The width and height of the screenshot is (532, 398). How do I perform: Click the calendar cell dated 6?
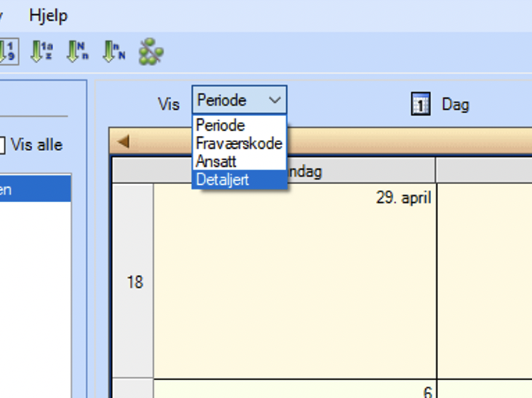point(295,389)
